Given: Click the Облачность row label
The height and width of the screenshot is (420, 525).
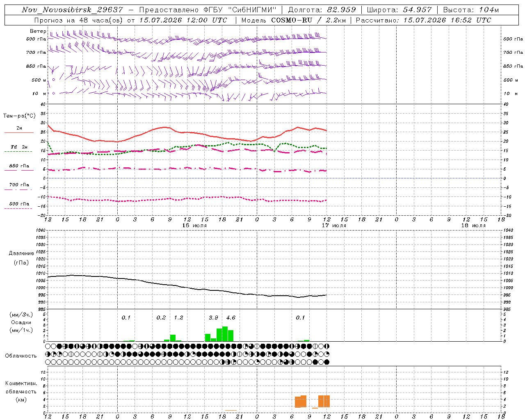Looking at the screenshot, I should [x=21, y=356].
